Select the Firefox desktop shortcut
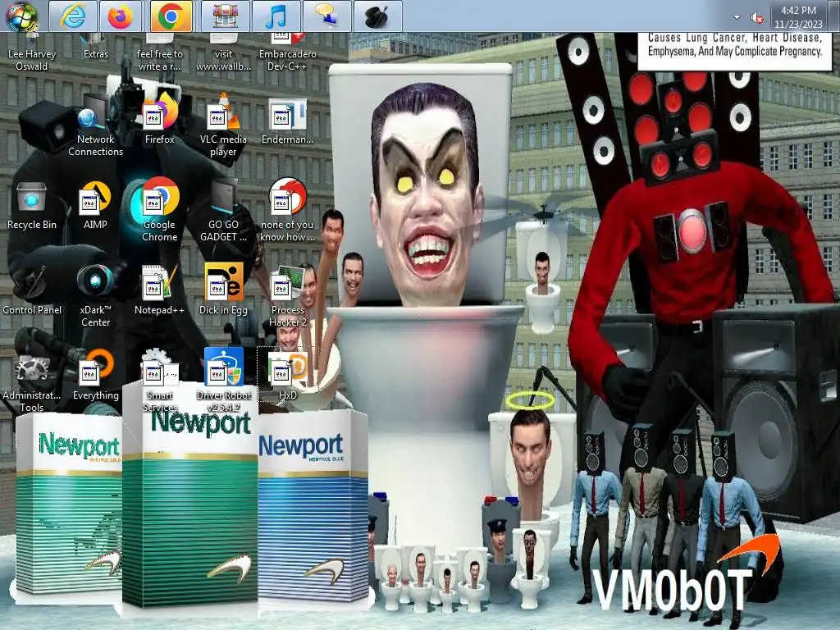 point(160,119)
